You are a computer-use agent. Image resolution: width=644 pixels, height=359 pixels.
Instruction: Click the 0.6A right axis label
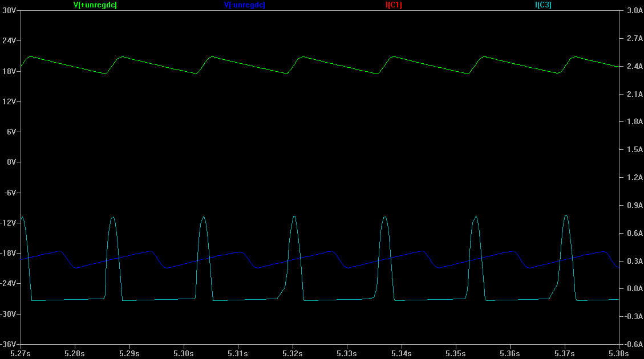tap(635, 233)
